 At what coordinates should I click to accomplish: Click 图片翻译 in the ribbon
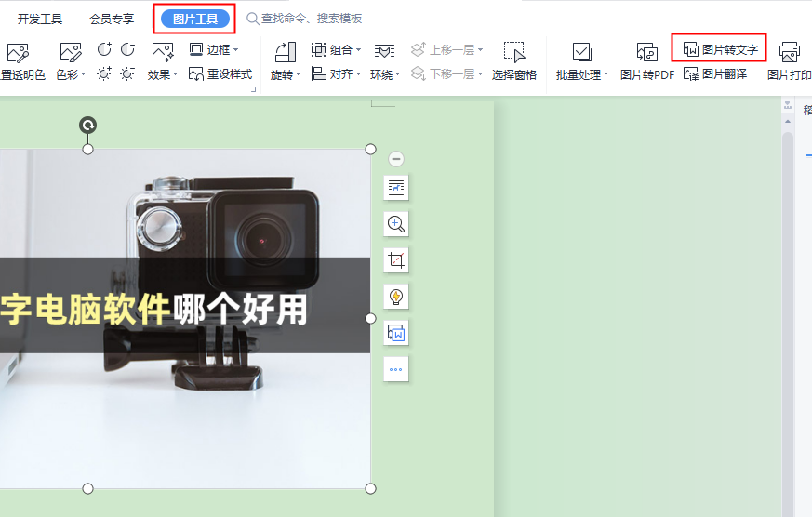coord(714,74)
